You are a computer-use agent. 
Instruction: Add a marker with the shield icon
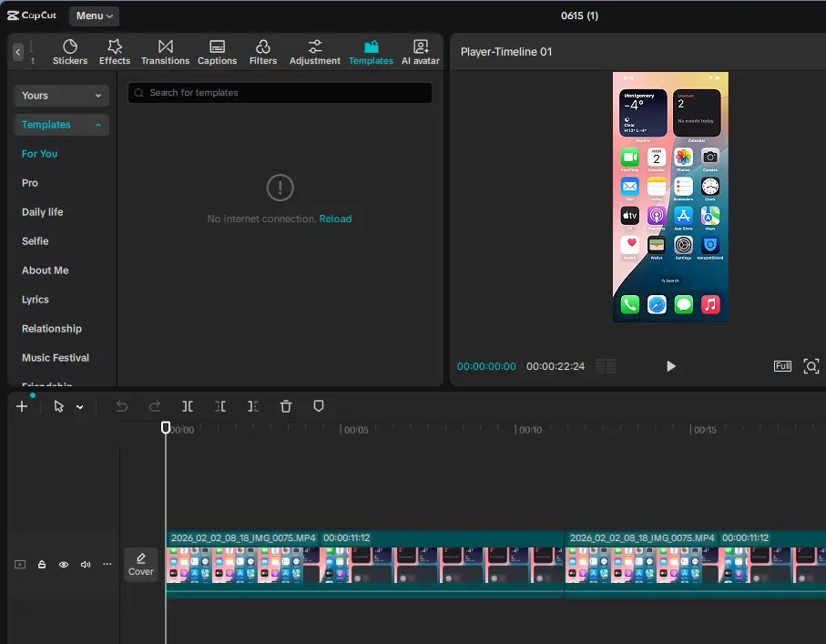[318, 406]
